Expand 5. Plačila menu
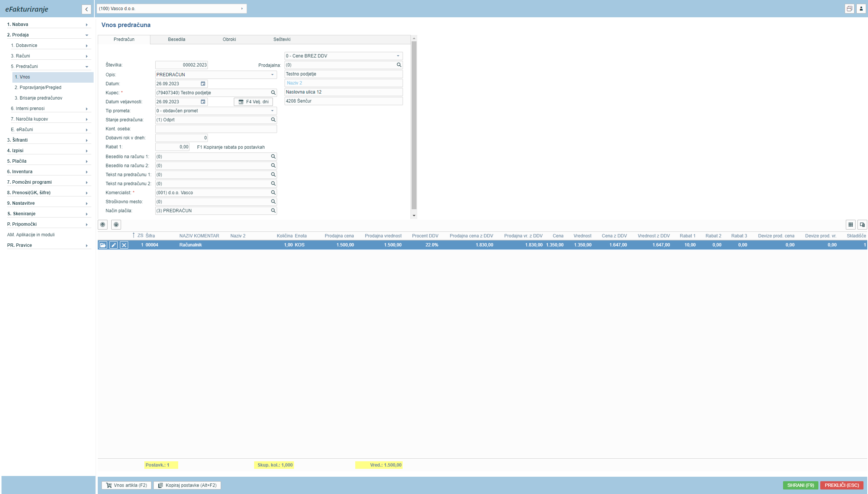This screenshot has width=868, height=494. tap(48, 161)
